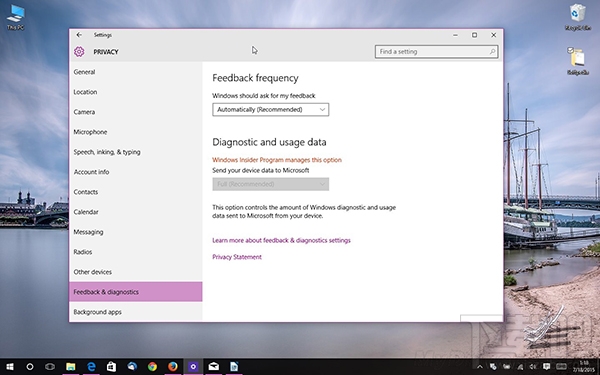The image size is (600, 375).
Task: Select General in the Privacy sidebar
Action: [135, 72]
